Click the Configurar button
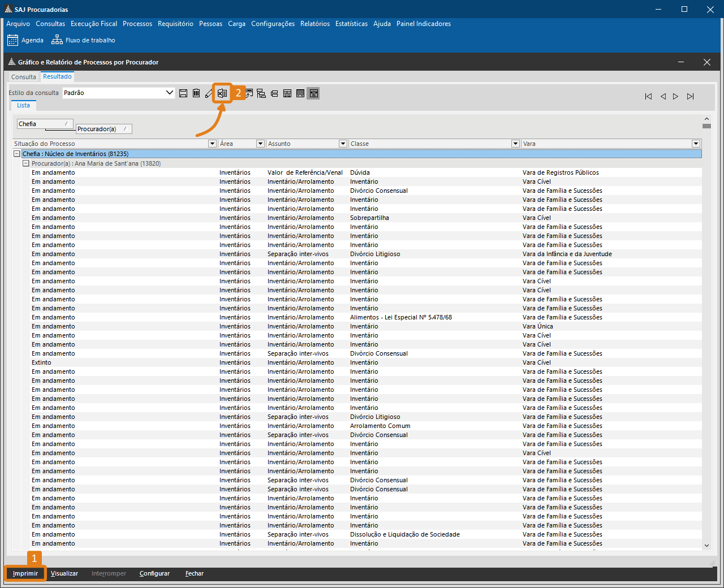The height and width of the screenshot is (588, 724). (x=154, y=573)
